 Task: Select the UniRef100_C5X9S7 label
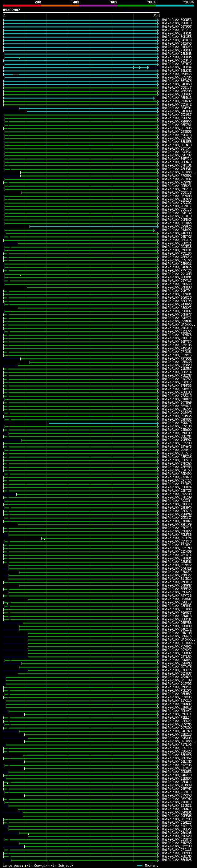click(176, 115)
